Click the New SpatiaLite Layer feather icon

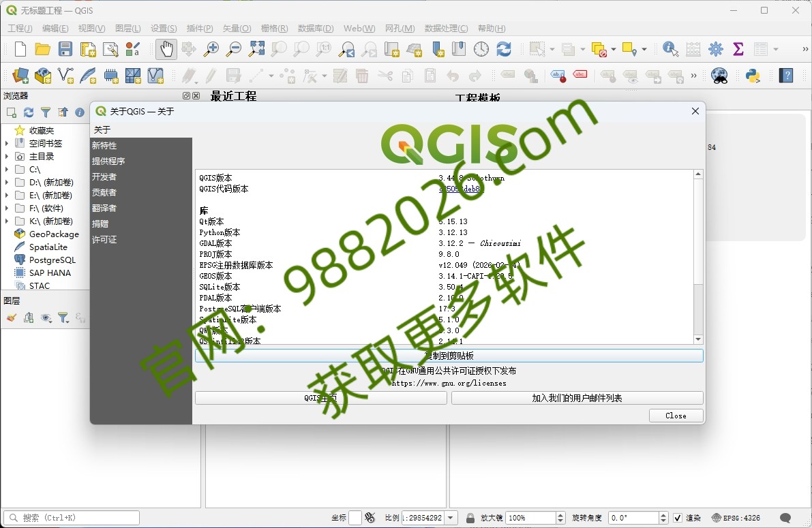coord(88,76)
